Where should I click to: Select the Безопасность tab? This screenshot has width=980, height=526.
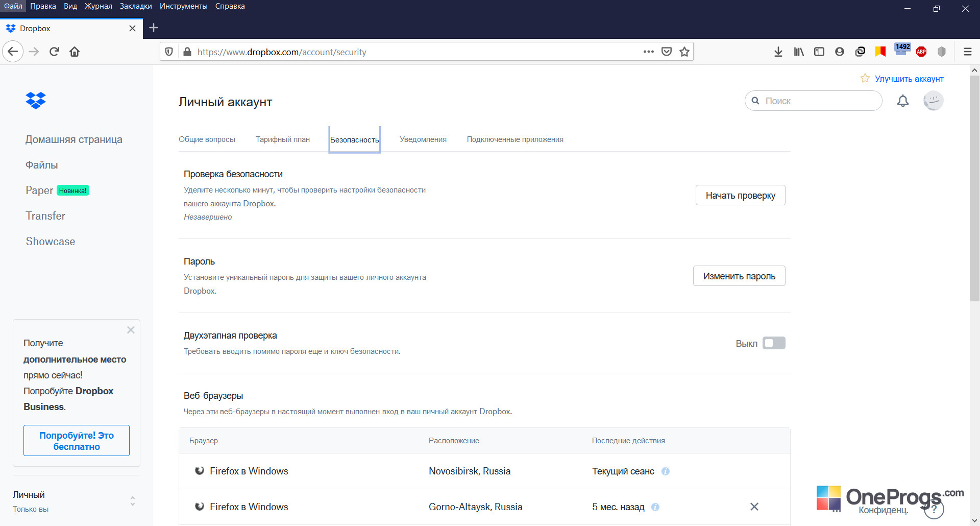[354, 139]
